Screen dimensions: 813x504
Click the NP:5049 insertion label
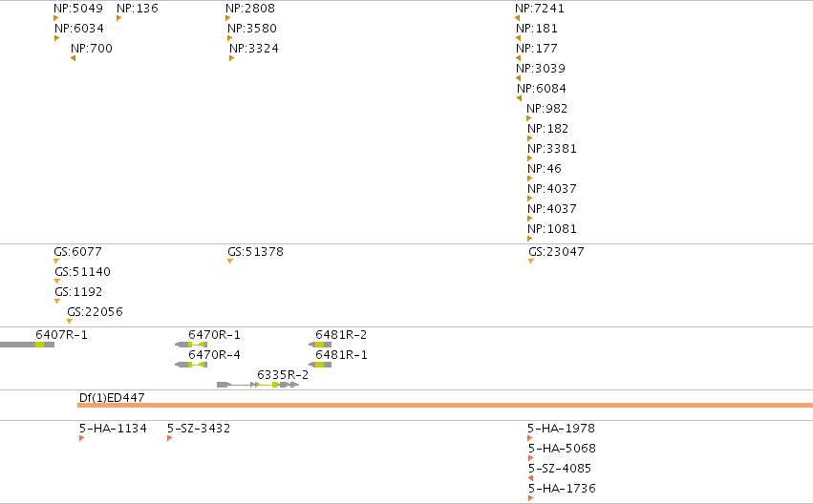click(78, 9)
